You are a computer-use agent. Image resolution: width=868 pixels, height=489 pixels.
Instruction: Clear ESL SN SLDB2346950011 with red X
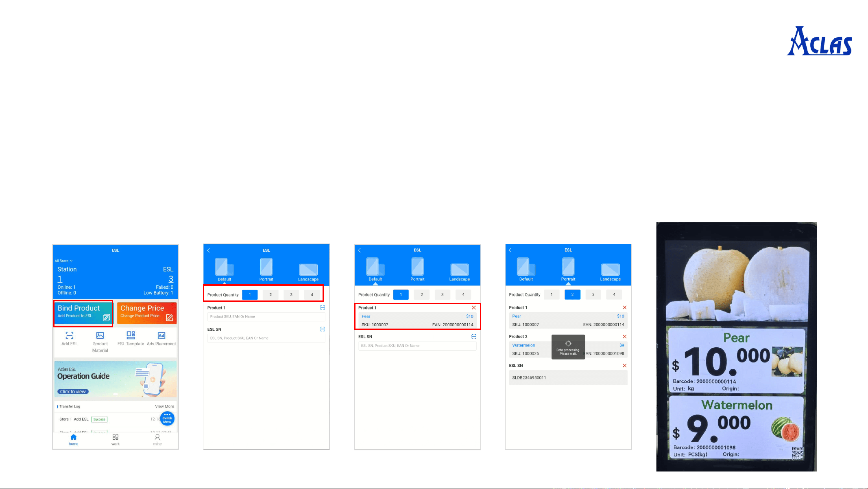click(625, 366)
